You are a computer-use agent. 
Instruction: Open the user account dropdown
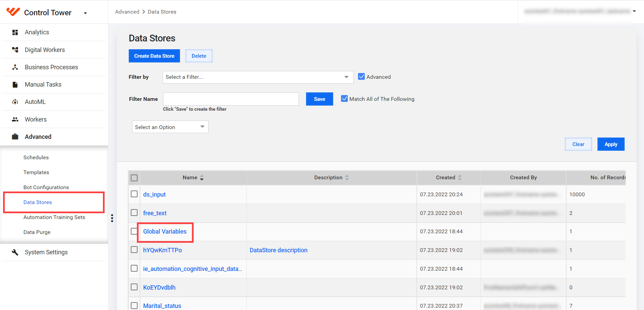point(634,11)
